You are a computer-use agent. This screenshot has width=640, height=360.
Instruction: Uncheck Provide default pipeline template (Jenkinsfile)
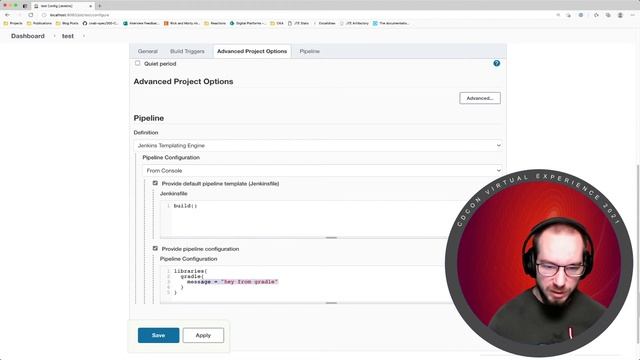pos(155,183)
